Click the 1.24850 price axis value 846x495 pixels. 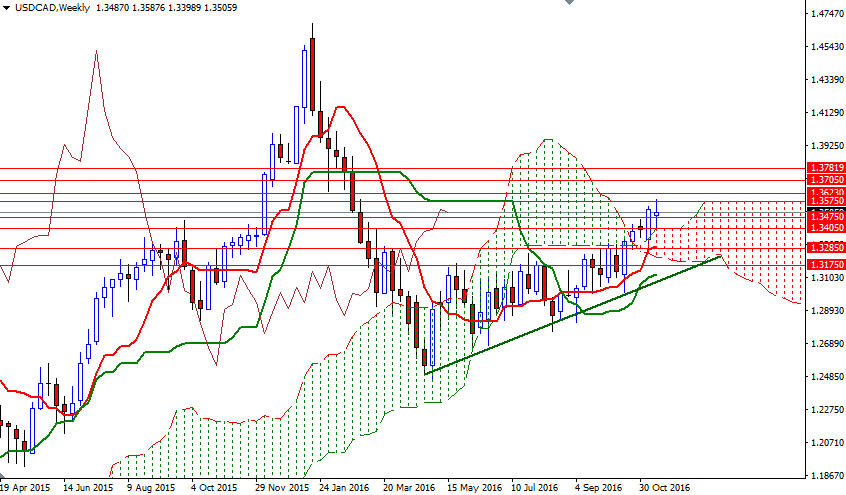(x=827, y=376)
